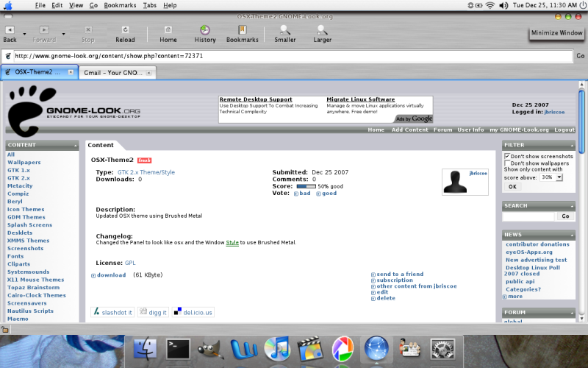588x368 pixels.
Task: Uncheck Don't show screenshots
Action: coord(507,156)
